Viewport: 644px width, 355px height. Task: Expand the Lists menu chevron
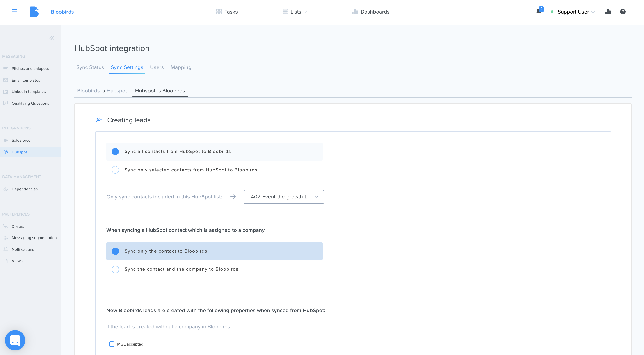tap(305, 12)
